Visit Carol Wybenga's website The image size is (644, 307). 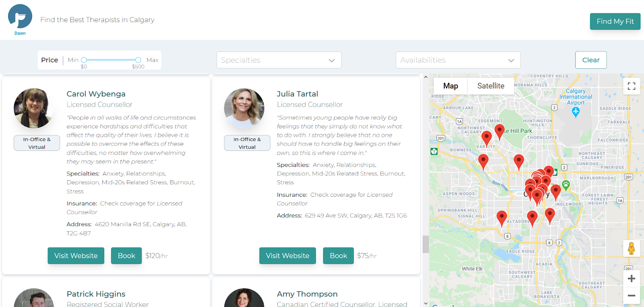tap(76, 255)
